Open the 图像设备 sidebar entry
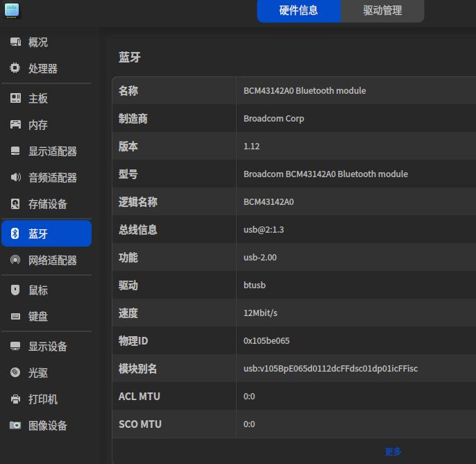The height and width of the screenshot is (464, 476). [x=46, y=425]
